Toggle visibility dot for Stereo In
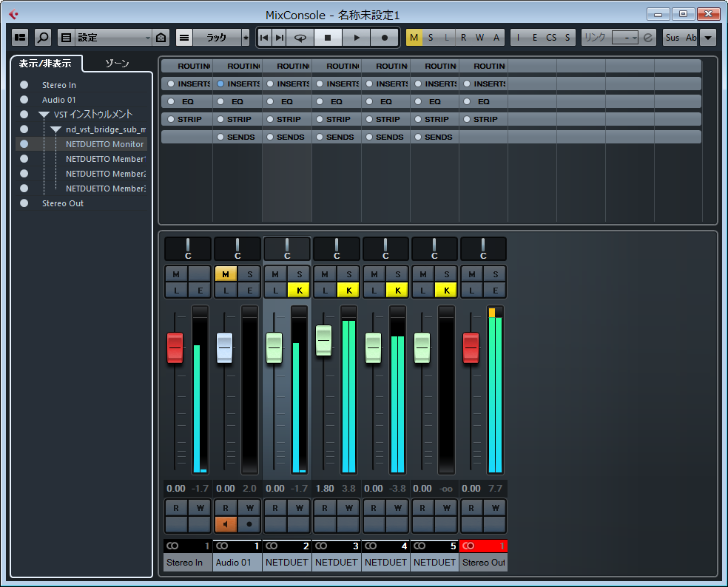 pos(24,85)
